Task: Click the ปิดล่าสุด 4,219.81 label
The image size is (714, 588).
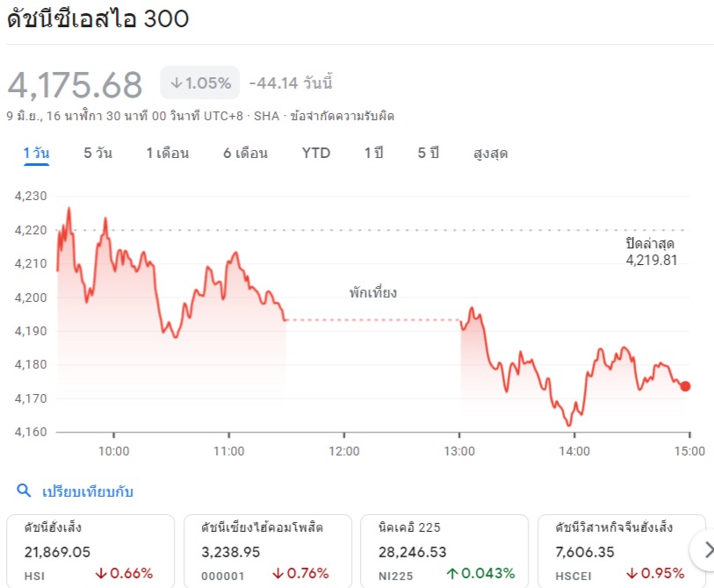Action: pyautogui.click(x=651, y=252)
